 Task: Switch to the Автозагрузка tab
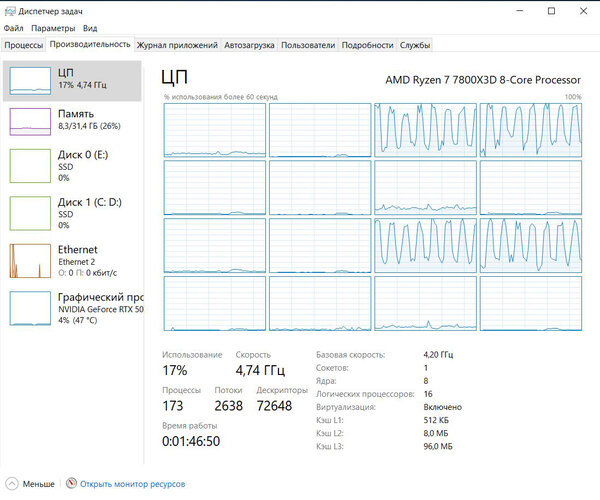click(x=249, y=45)
